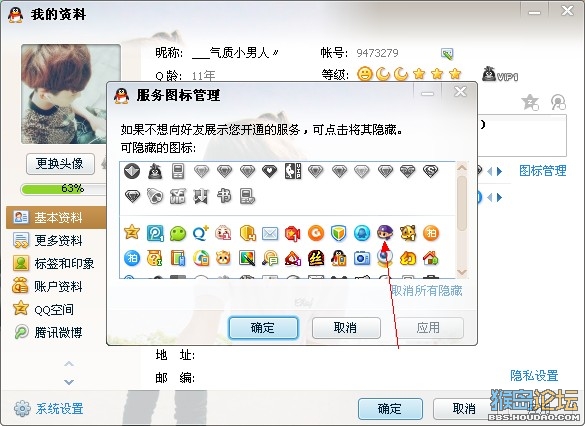Collapse sidebar using the up chevron
The width and height of the screenshot is (585, 426).
(x=69, y=364)
